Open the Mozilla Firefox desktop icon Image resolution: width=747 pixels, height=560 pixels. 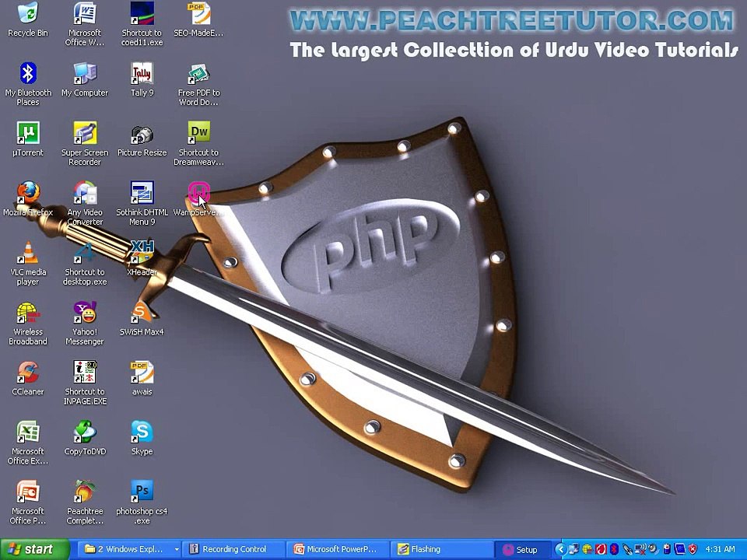[28, 193]
